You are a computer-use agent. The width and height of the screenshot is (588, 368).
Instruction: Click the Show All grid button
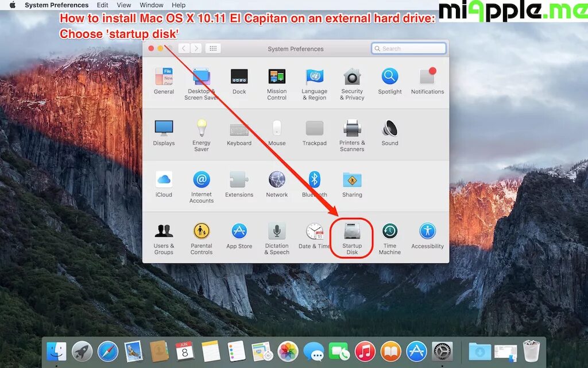pos(213,48)
